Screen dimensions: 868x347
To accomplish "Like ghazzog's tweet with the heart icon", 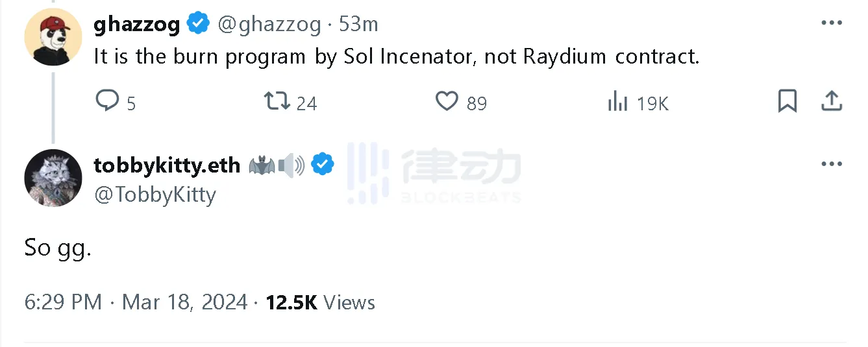I will tap(447, 101).
